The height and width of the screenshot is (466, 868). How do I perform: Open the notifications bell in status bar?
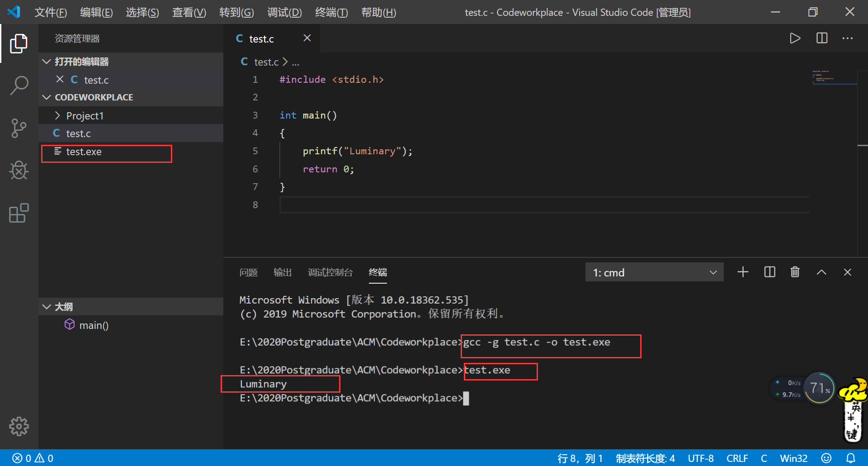(x=851, y=458)
